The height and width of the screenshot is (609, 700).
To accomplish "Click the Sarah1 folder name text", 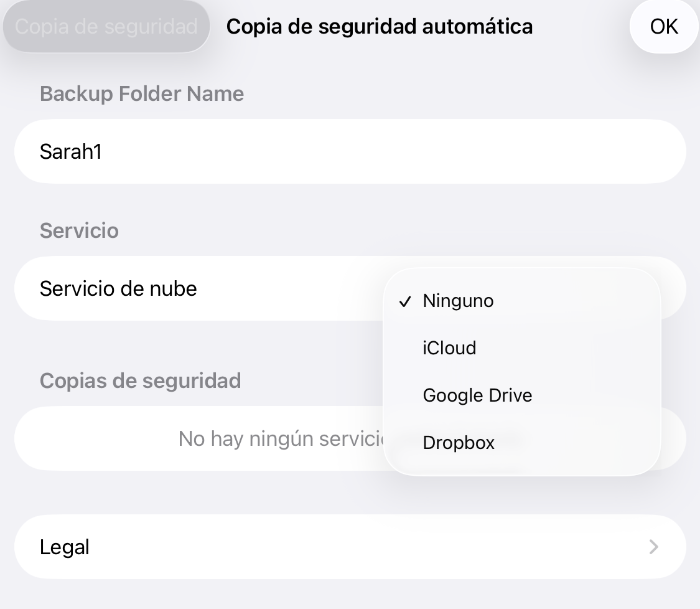I will coord(71,151).
